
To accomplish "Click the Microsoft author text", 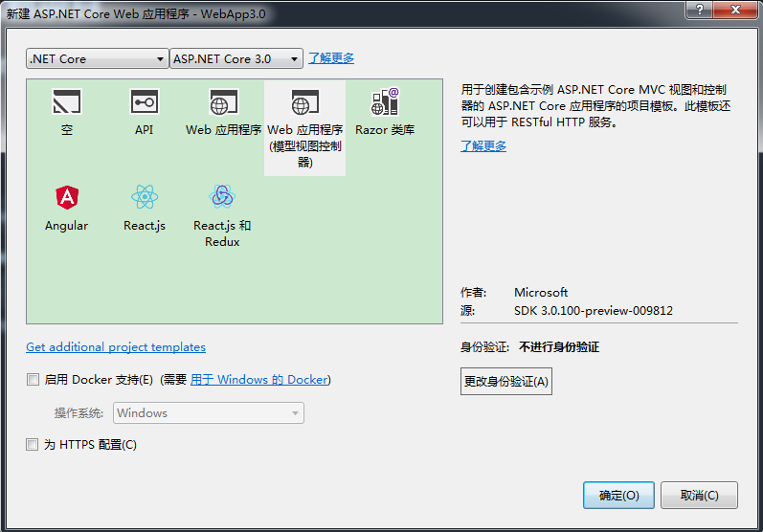I will [x=541, y=292].
